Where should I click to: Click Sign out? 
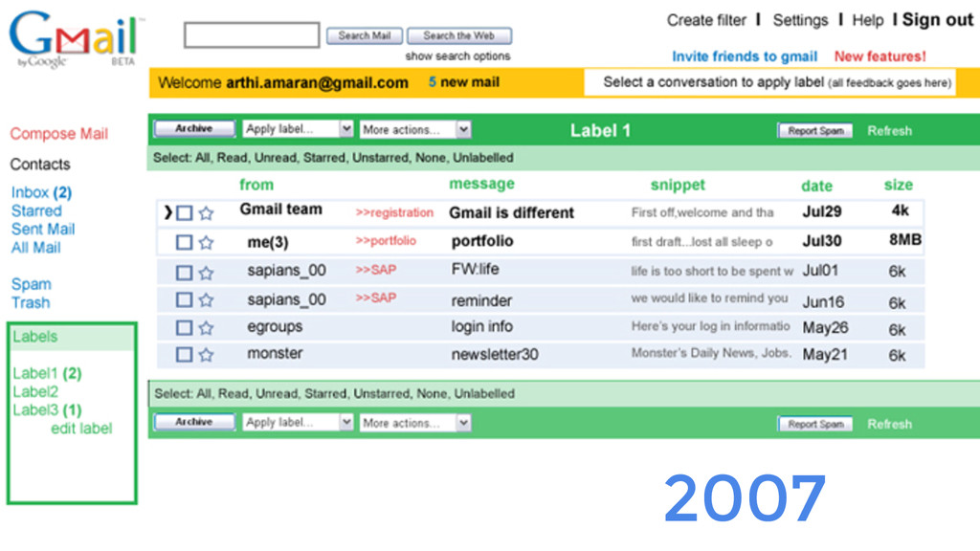[938, 20]
